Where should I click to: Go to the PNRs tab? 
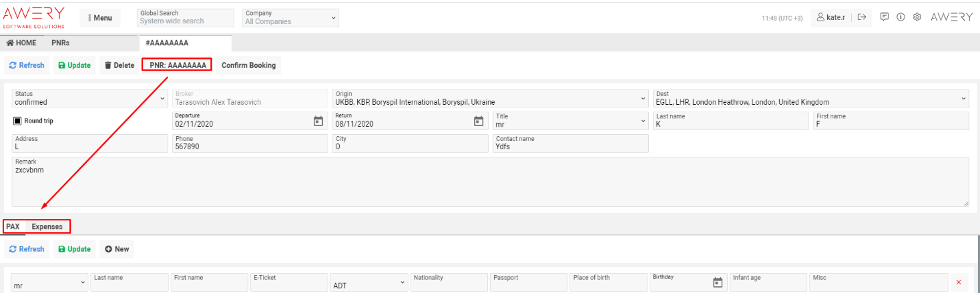[60, 42]
